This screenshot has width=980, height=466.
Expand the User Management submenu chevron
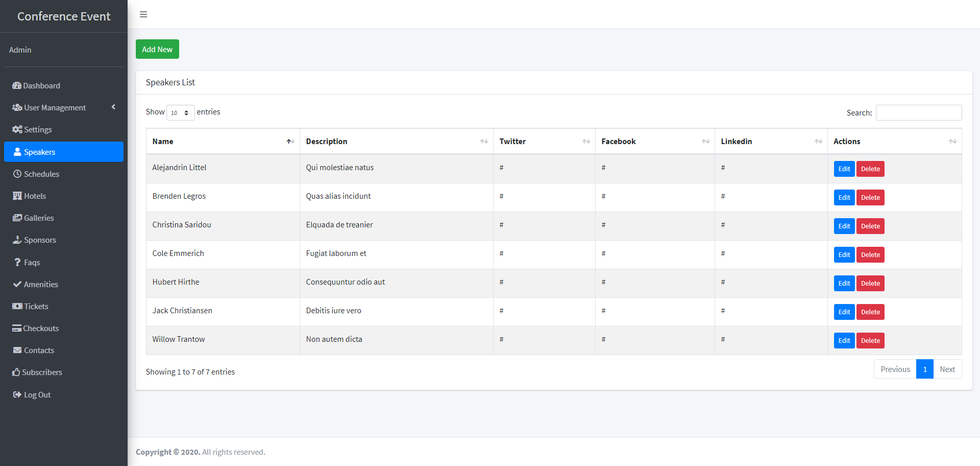(x=113, y=107)
